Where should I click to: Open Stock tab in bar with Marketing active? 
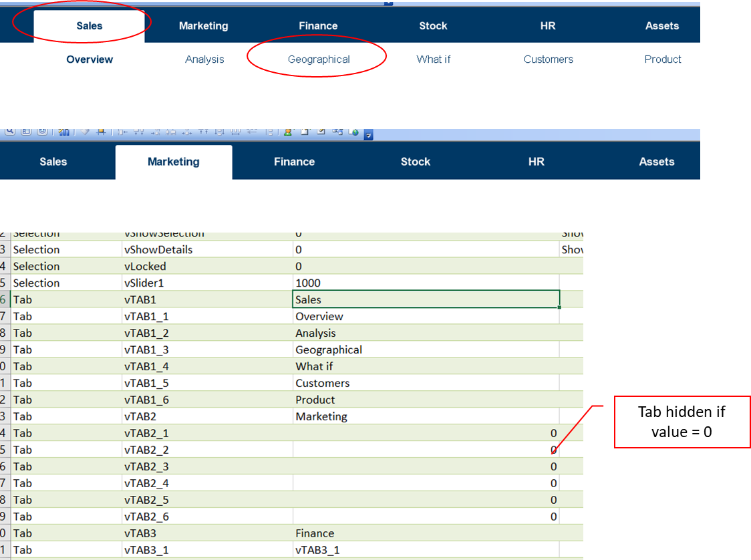click(x=415, y=162)
